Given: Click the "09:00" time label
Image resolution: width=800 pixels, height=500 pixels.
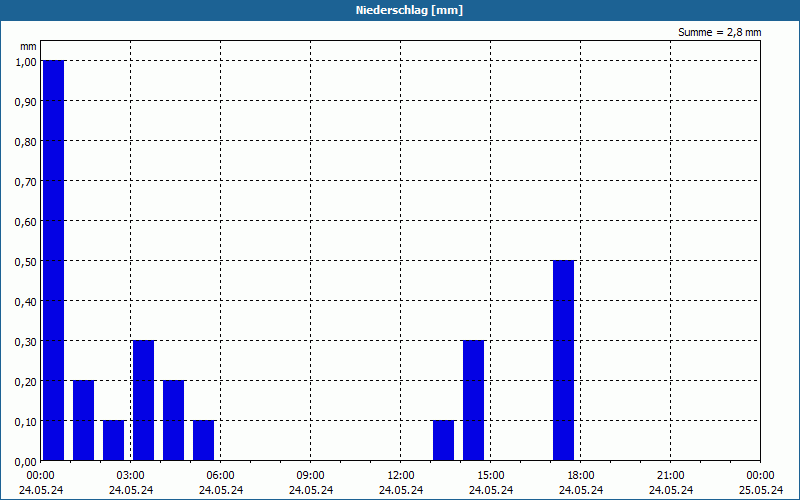Looking at the screenshot, I should (311, 476).
